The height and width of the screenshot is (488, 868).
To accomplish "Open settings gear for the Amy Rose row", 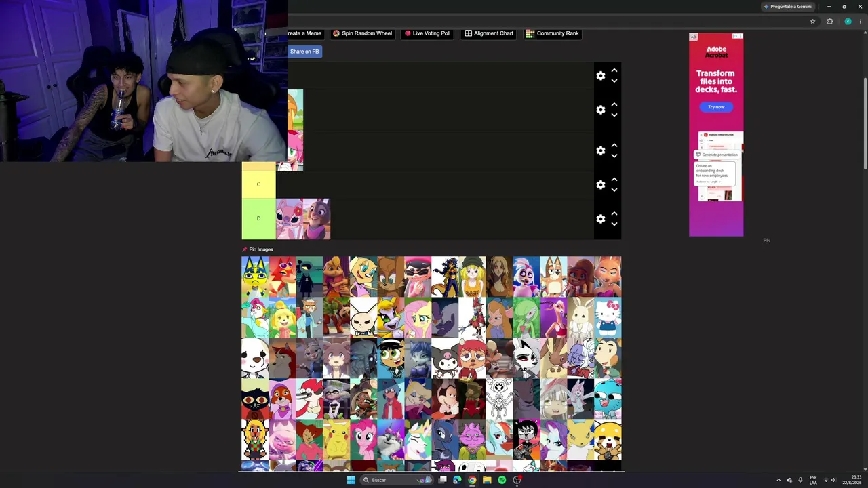I will [x=601, y=150].
